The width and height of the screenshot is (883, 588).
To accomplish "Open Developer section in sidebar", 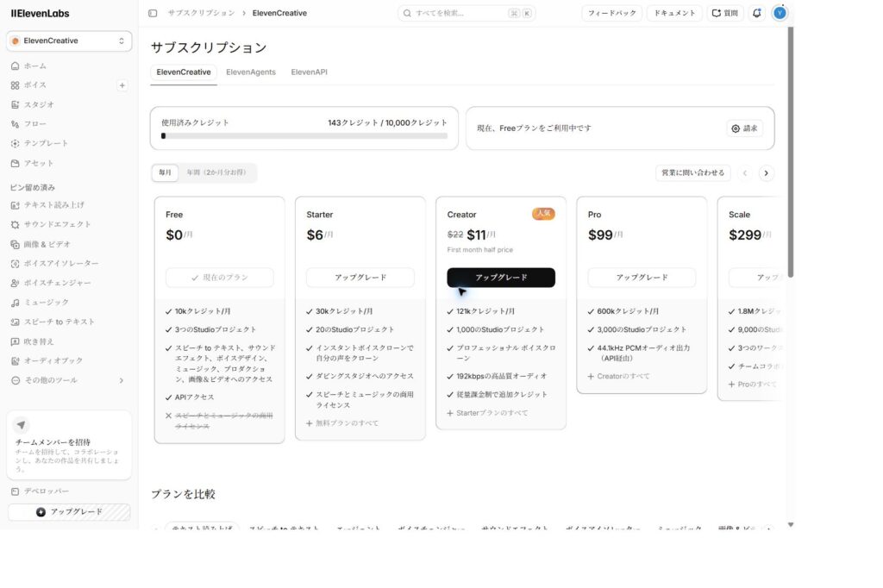I will point(47,491).
